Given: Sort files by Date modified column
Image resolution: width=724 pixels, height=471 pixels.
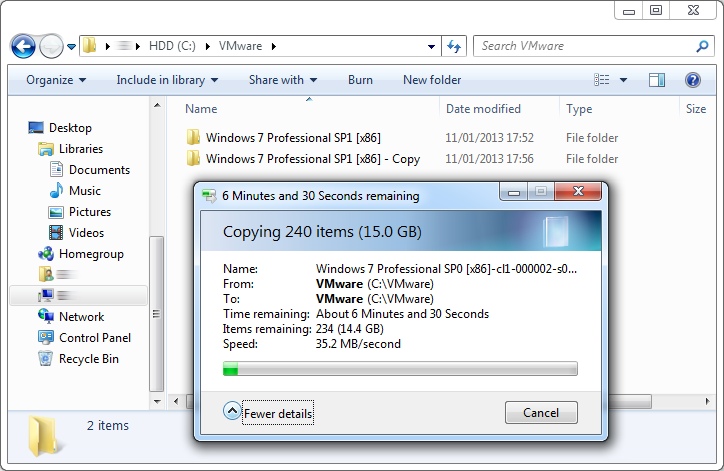Looking at the screenshot, I should 483,109.
